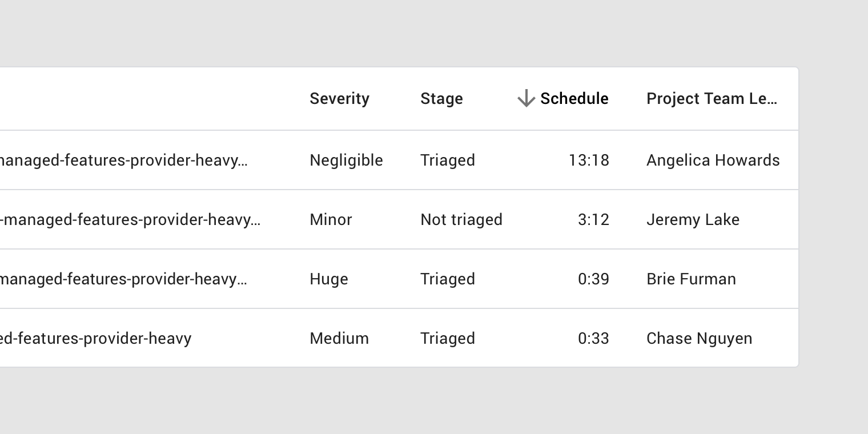Sort by the Stage column header
The height and width of the screenshot is (434, 868).
click(441, 99)
